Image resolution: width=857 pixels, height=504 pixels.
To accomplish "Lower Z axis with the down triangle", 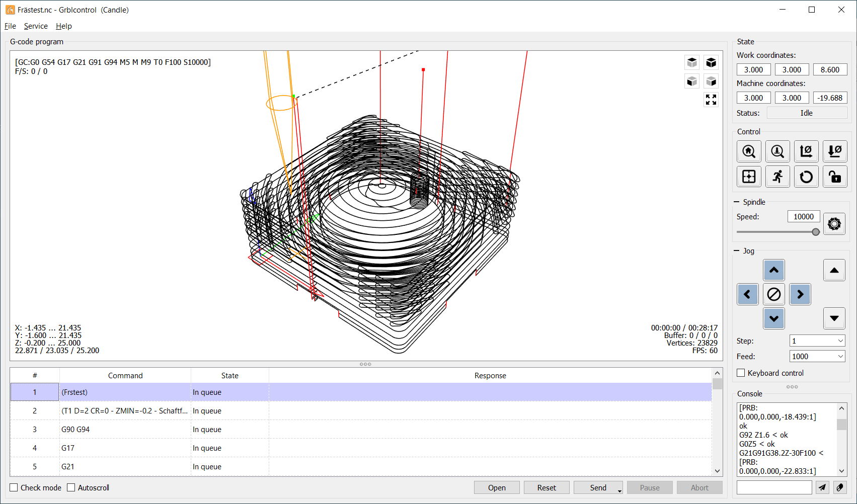I will (x=834, y=318).
